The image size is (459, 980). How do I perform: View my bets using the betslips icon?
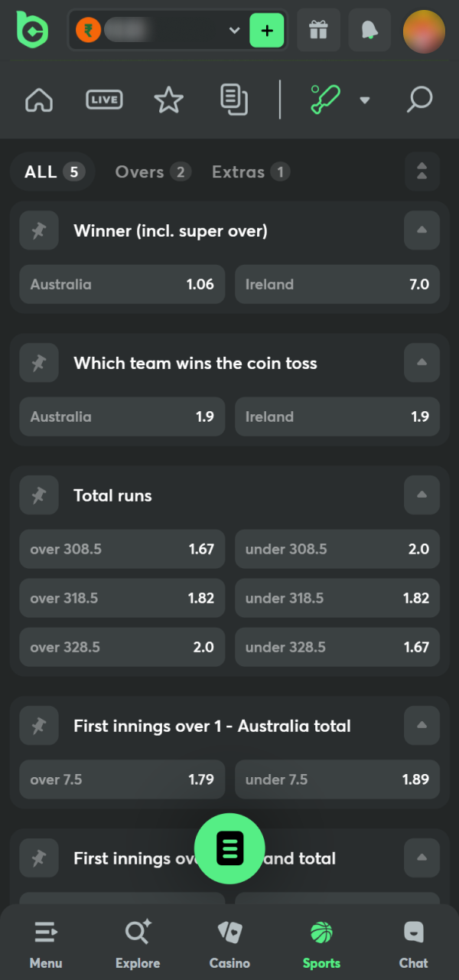234,100
